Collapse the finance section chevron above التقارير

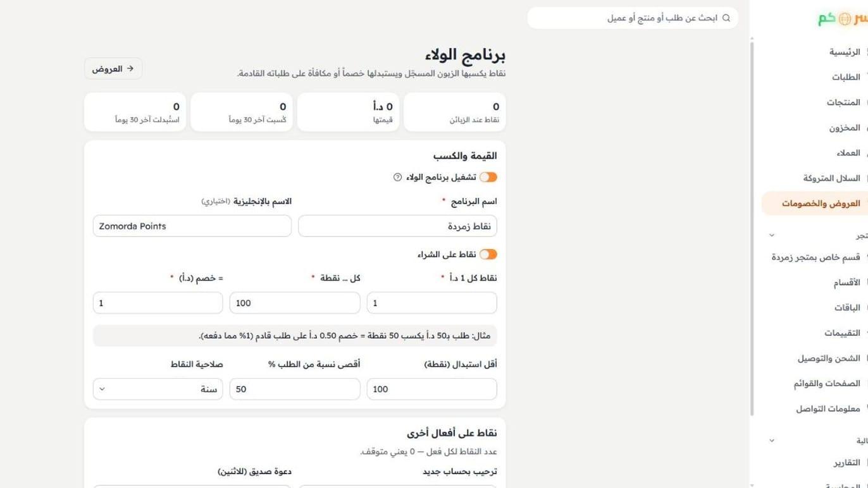tap(772, 441)
